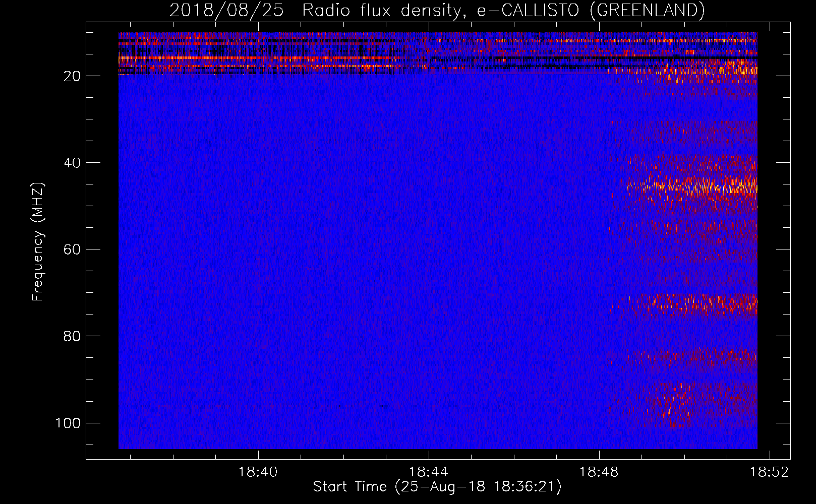Click the 20 frequency tick label
The width and height of the screenshot is (816, 504).
pos(72,76)
